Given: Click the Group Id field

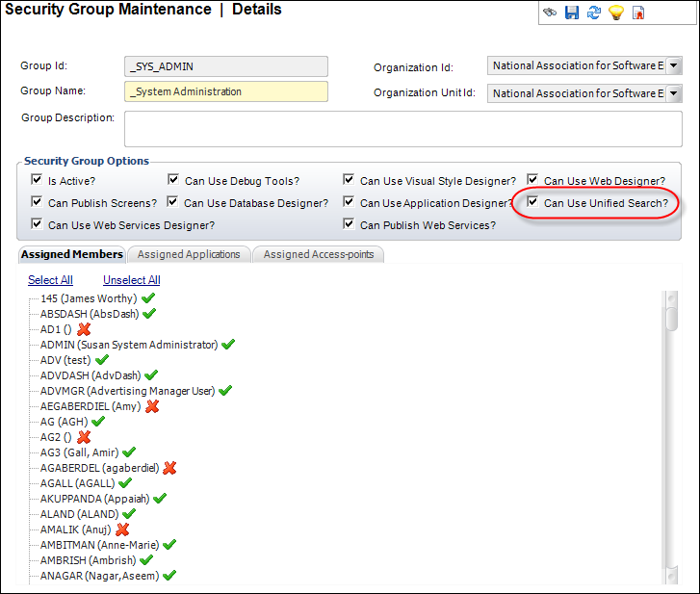Looking at the screenshot, I should pyautogui.click(x=226, y=66).
